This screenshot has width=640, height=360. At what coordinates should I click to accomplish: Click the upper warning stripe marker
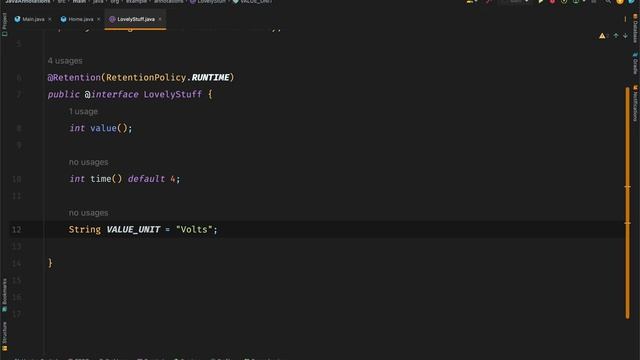(627, 187)
